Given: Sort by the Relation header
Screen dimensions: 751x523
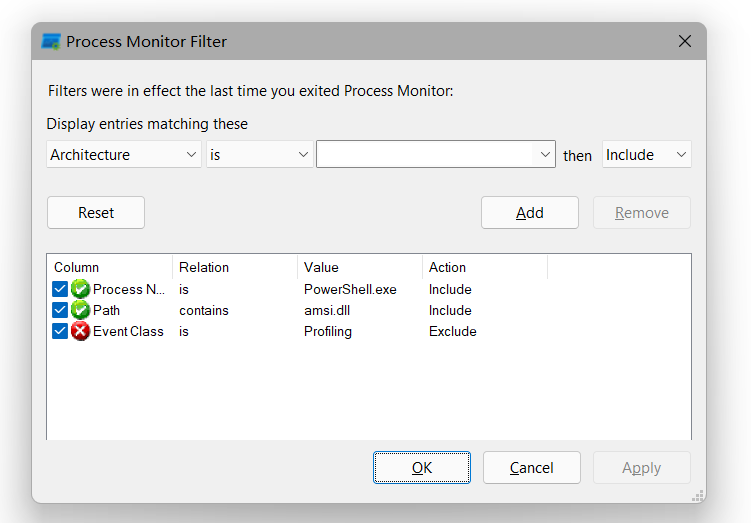Looking at the screenshot, I should 235,267.
